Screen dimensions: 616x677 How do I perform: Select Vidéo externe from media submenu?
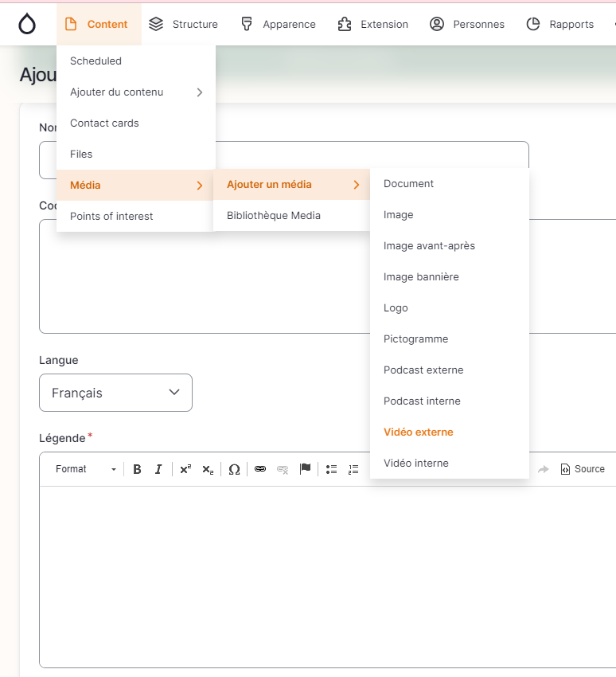click(x=418, y=432)
